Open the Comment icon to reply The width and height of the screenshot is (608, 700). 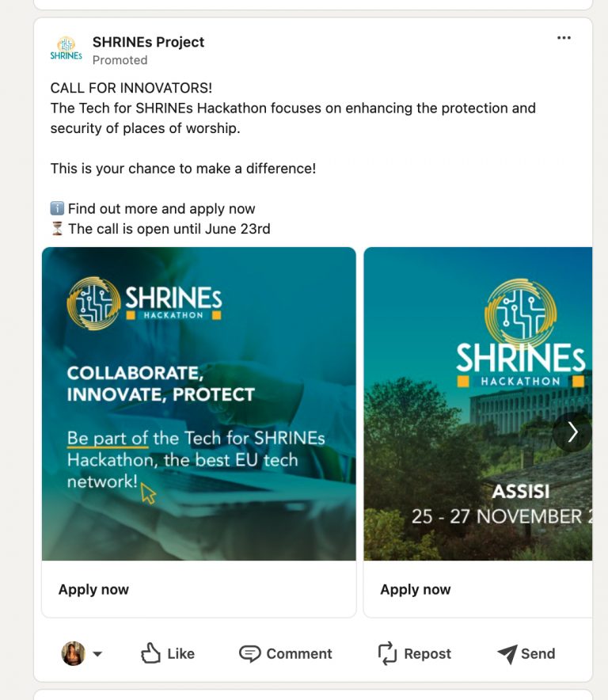pyautogui.click(x=252, y=653)
